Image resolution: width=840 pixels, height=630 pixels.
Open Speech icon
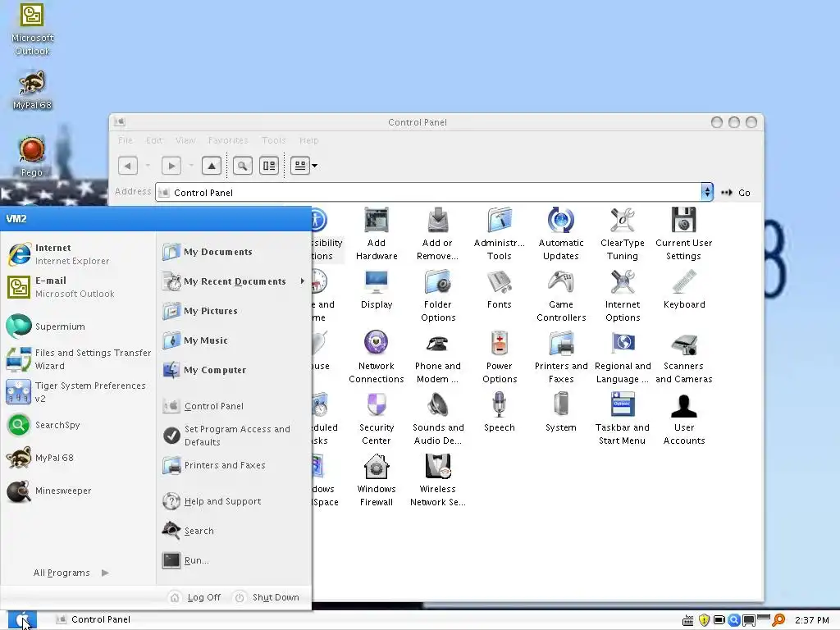point(500,413)
